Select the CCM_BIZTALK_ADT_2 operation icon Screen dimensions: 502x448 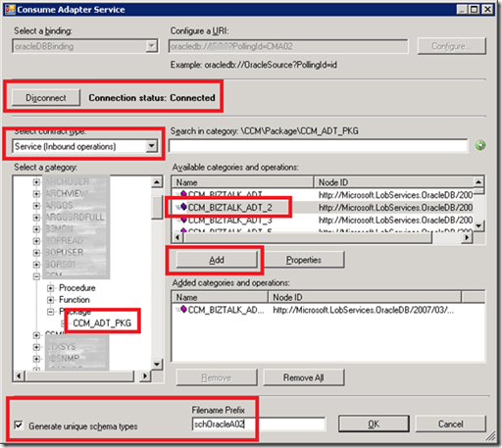click(x=182, y=207)
